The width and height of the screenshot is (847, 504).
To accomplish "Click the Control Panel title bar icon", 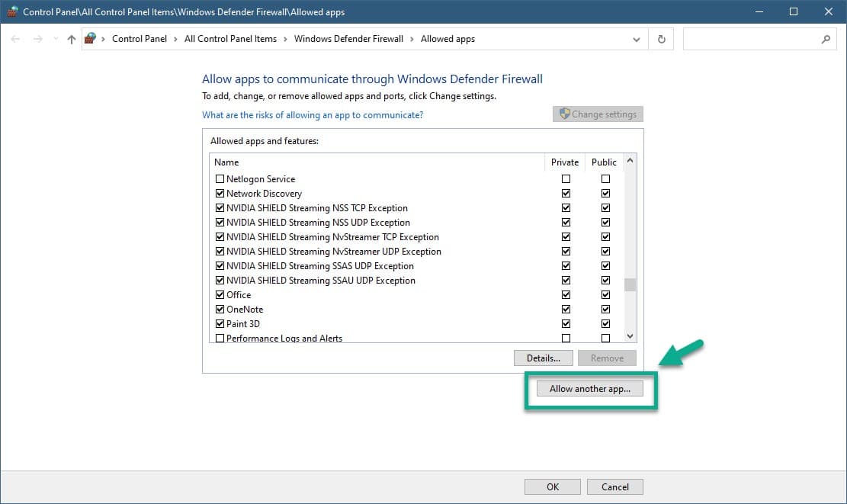I will coord(12,11).
